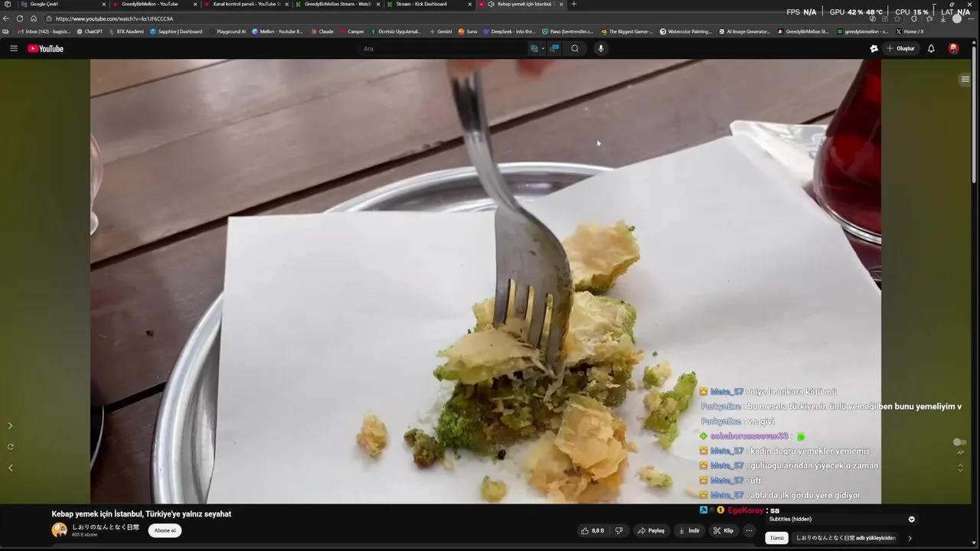
Task: Click the blue picture-in-picture icon in search bar
Action: 555,48
